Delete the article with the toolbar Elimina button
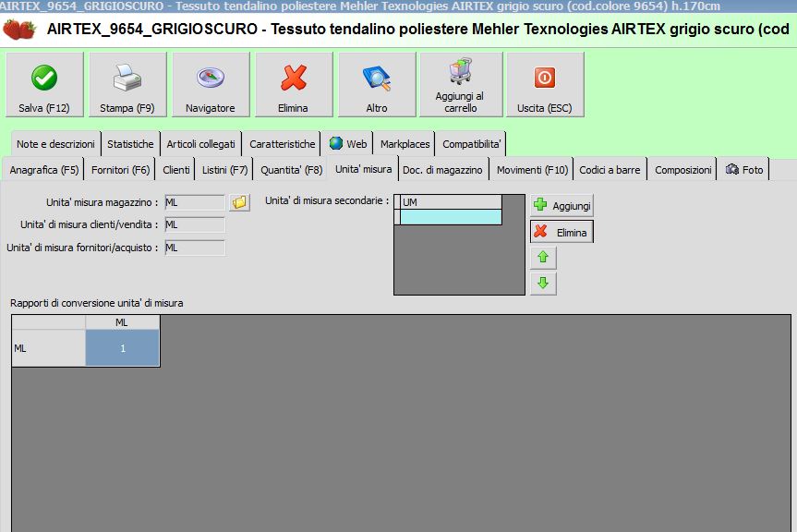This screenshot has width=797, height=532. (x=294, y=84)
